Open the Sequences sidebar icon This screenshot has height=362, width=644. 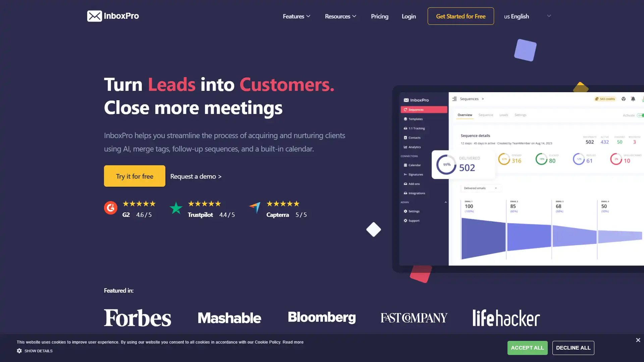[406, 109]
